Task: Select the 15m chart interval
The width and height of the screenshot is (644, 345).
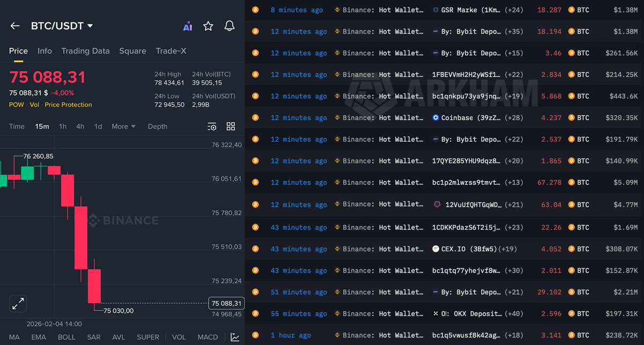Action: [x=42, y=127]
